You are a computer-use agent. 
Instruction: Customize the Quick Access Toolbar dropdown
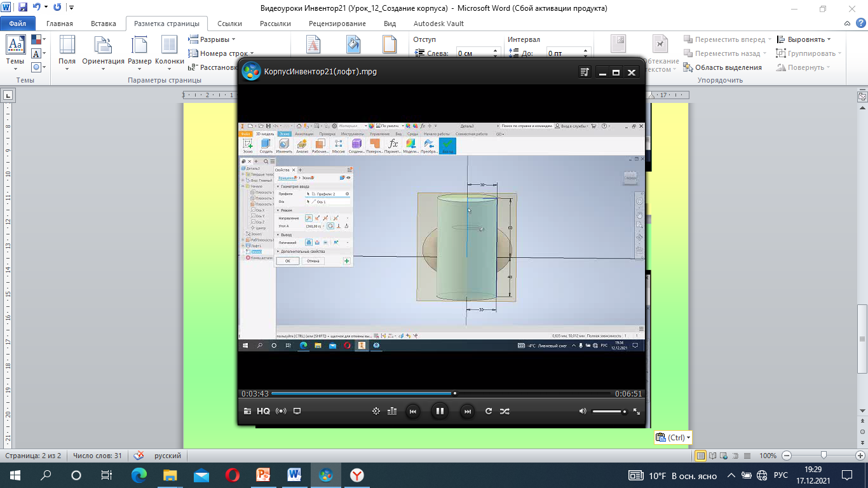(x=71, y=8)
